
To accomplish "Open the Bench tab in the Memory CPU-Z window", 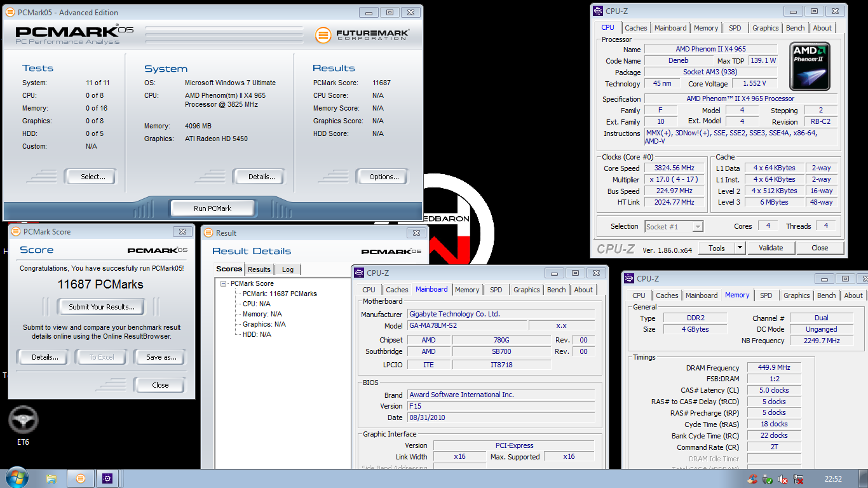I will [x=826, y=295].
